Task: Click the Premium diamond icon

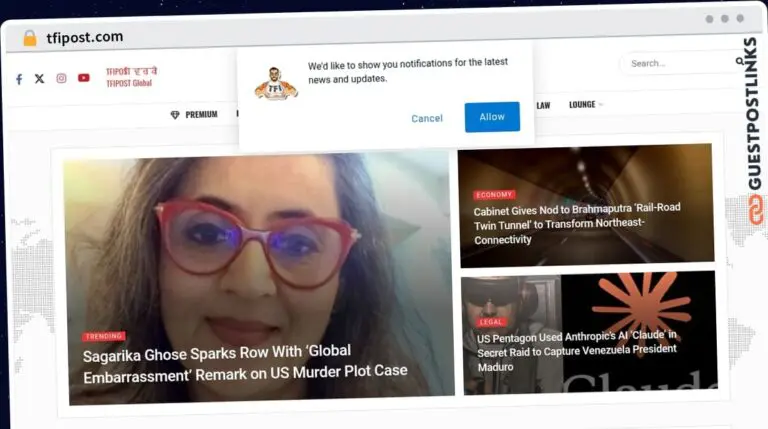Action: click(x=175, y=115)
